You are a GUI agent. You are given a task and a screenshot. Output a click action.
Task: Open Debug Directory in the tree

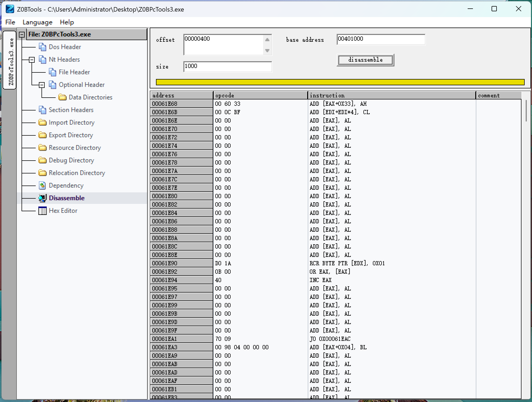(x=71, y=160)
